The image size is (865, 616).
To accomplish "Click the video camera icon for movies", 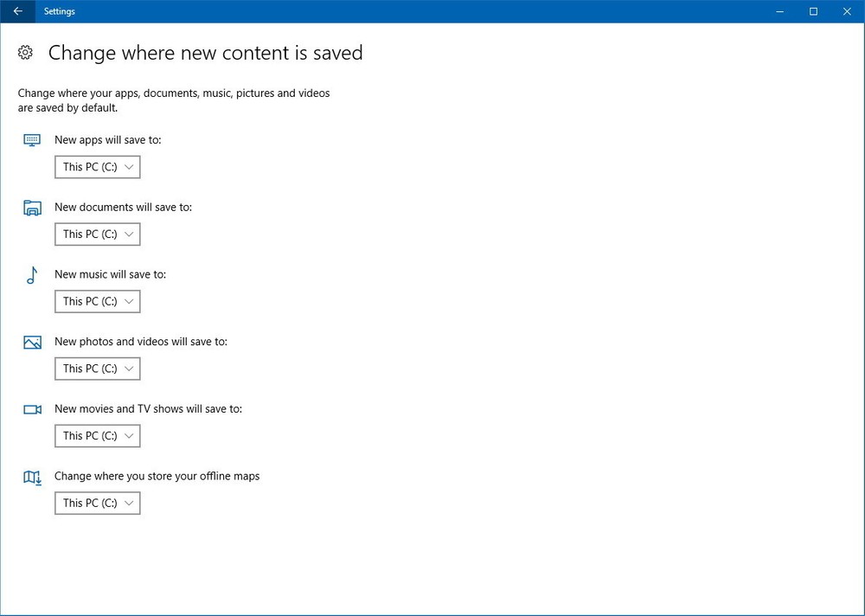I will (x=32, y=409).
